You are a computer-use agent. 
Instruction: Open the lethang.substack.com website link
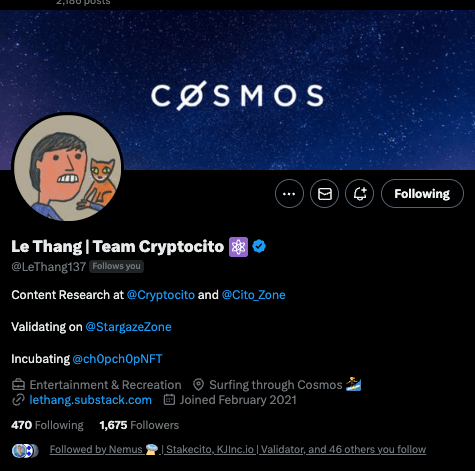click(90, 400)
